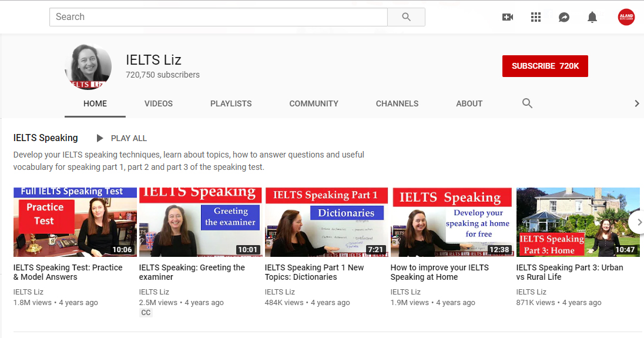Screen dimensions: 644x338
Task: Click '1.8M views • 4 years ago' text
Action: 55,303
